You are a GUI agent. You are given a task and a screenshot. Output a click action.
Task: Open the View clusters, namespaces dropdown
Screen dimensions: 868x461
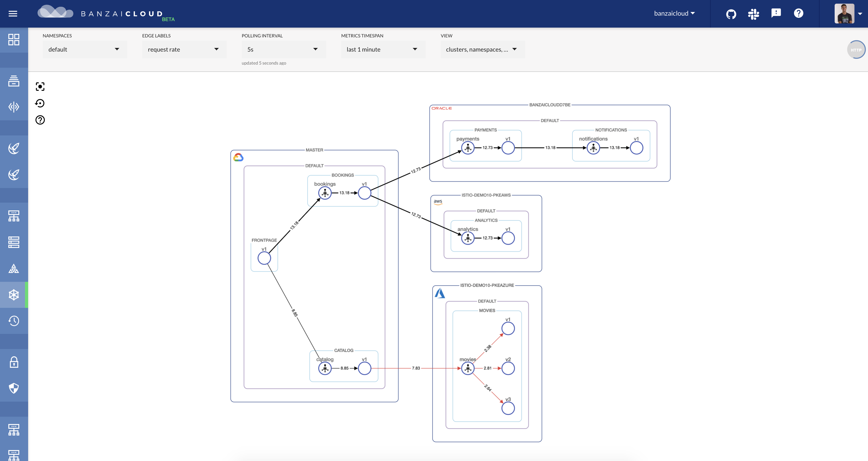(x=482, y=49)
